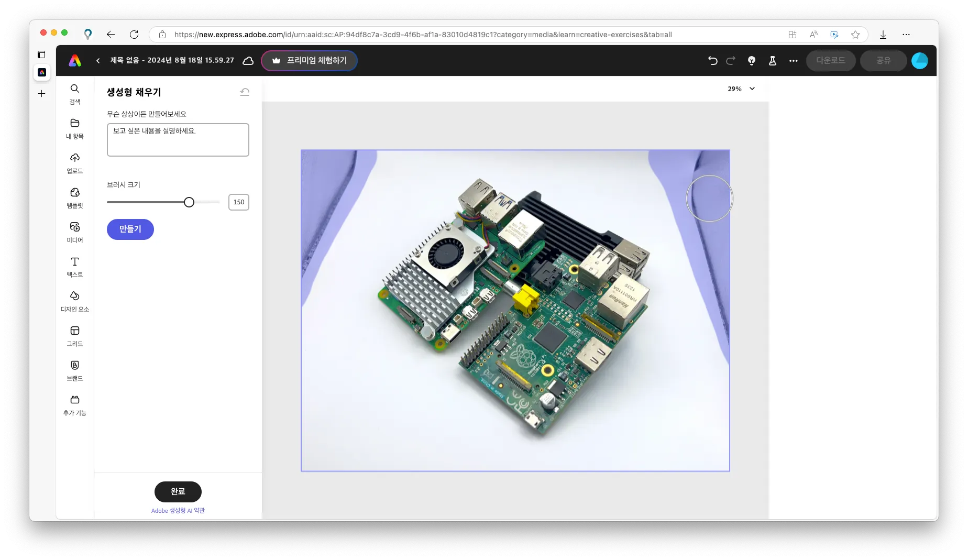Open browser downloads icon
This screenshot has width=968, height=560.
883,35
